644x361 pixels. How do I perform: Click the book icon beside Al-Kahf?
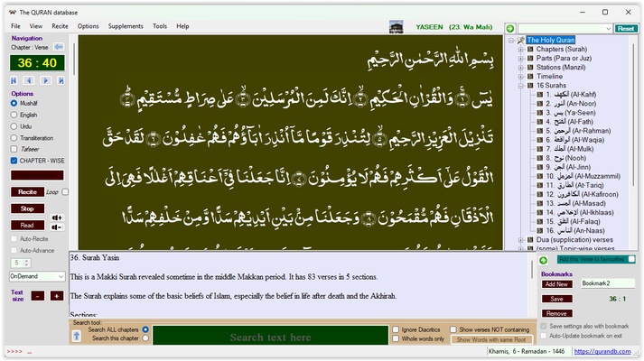point(540,95)
